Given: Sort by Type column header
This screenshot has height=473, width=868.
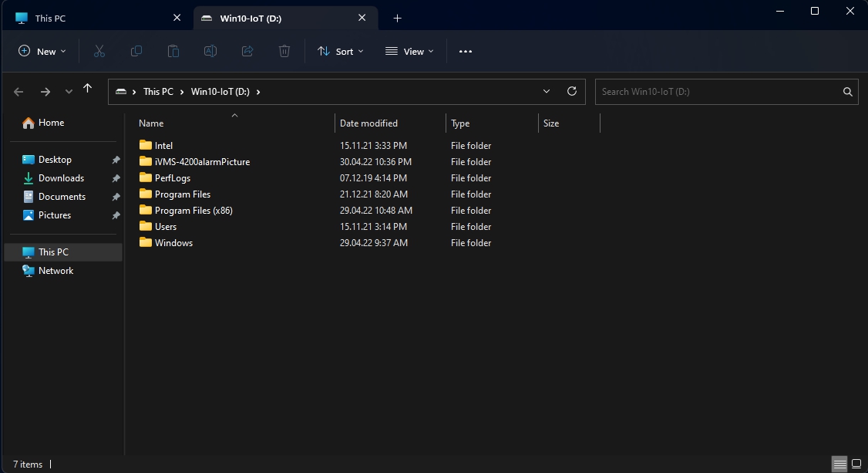Looking at the screenshot, I should (x=492, y=123).
